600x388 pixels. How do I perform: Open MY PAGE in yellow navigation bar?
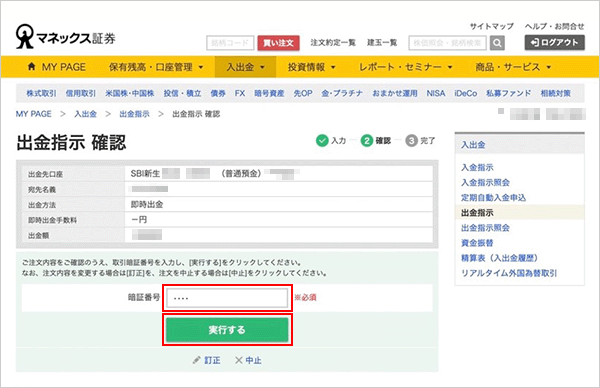pyautogui.click(x=57, y=67)
